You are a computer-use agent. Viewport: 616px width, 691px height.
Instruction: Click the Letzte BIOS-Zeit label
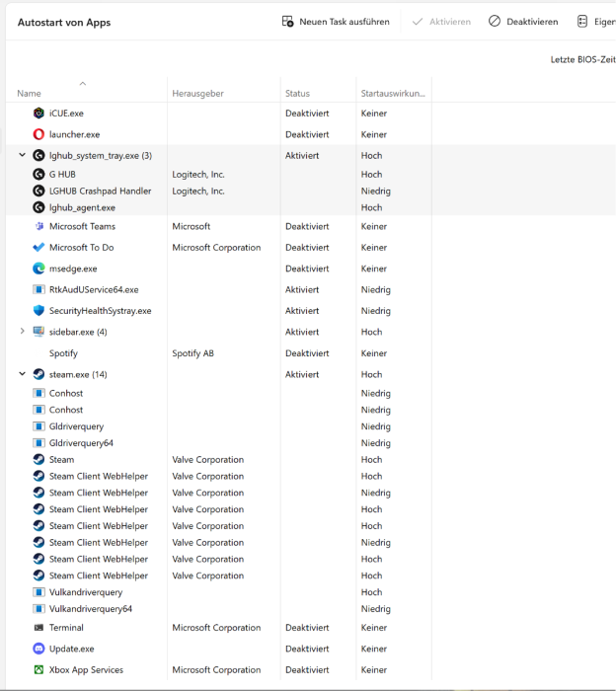click(583, 59)
